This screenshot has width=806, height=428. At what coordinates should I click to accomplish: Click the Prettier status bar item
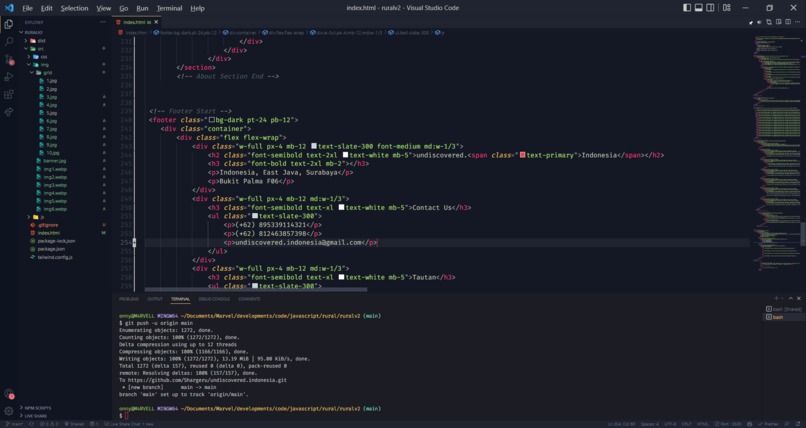point(768,424)
